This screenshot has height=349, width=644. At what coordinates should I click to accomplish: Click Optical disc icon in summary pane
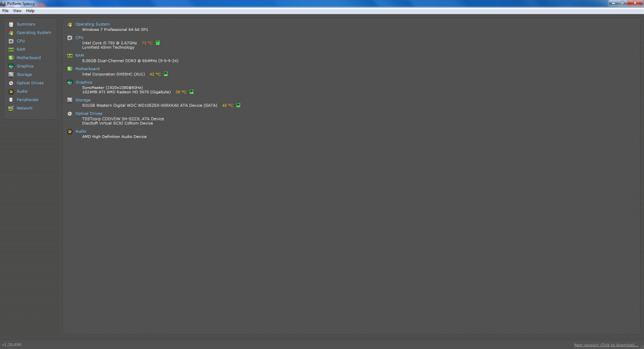70,114
